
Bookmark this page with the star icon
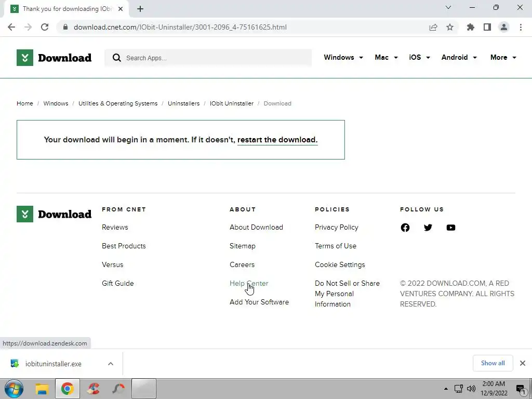pyautogui.click(x=450, y=27)
